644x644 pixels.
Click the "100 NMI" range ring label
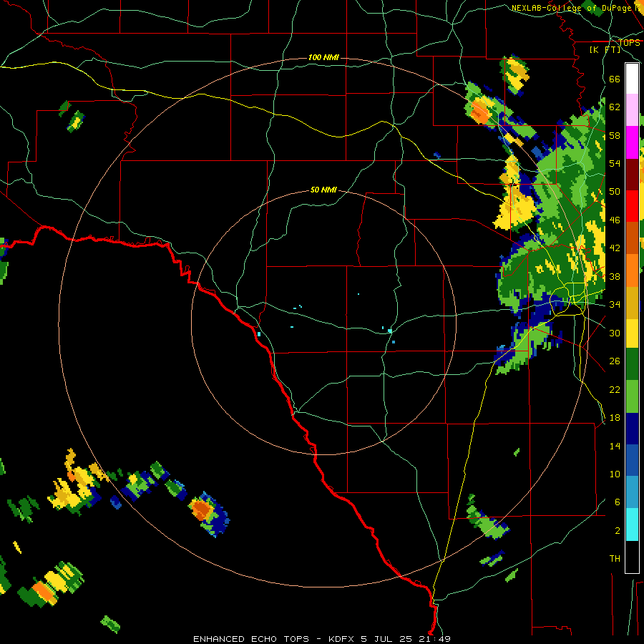323,57
